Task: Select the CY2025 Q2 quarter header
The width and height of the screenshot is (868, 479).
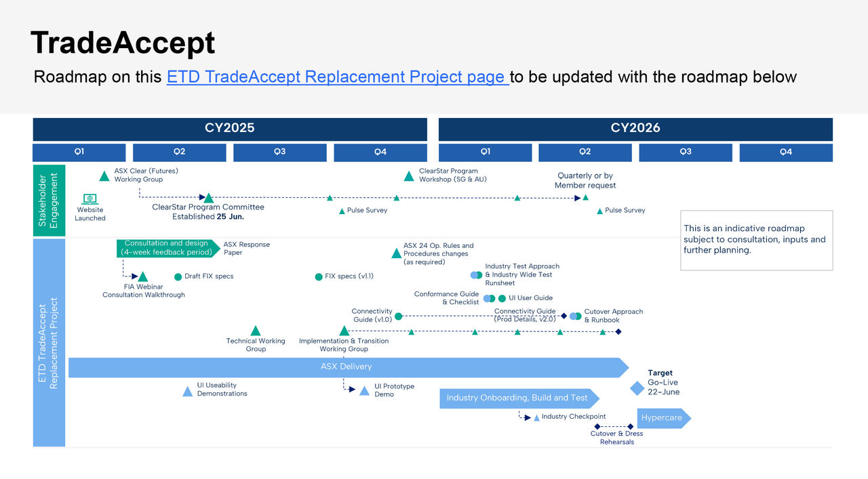Action: tap(180, 152)
